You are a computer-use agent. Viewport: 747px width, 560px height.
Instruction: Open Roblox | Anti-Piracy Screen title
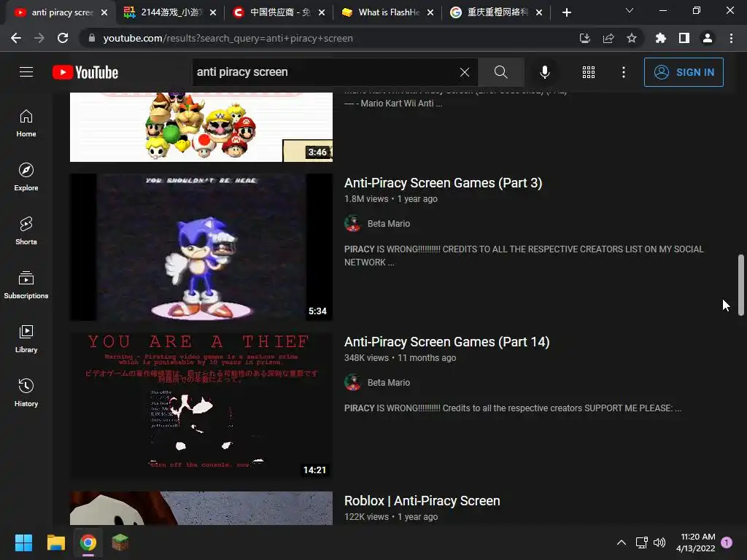click(x=422, y=501)
